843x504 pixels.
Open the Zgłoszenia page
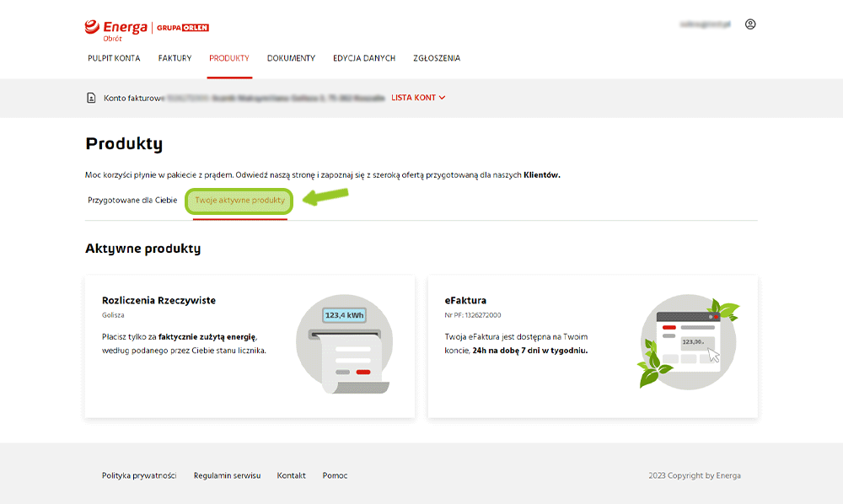pyautogui.click(x=437, y=58)
